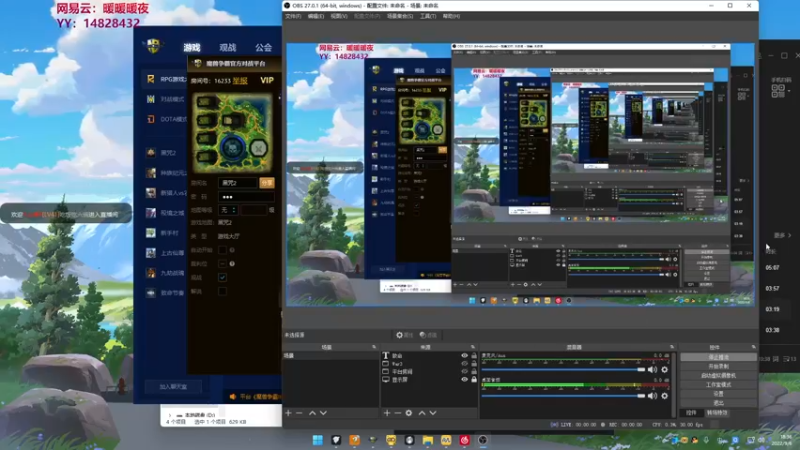Screen dimensions: 800x450
Task: Open the File menu in OBS
Action: coord(293,16)
